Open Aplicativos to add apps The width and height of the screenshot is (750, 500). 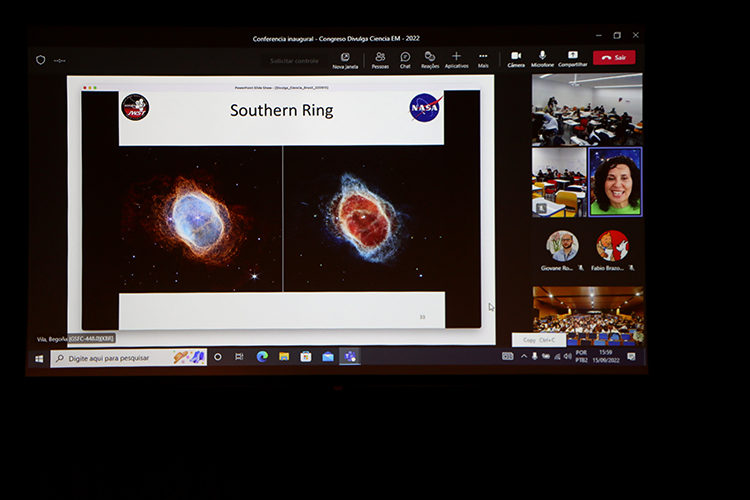pyautogui.click(x=456, y=60)
